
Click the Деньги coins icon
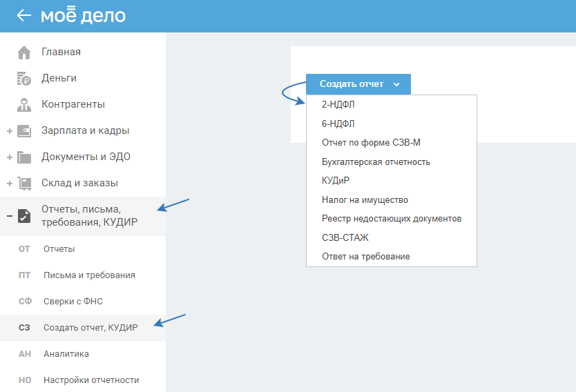(x=24, y=79)
